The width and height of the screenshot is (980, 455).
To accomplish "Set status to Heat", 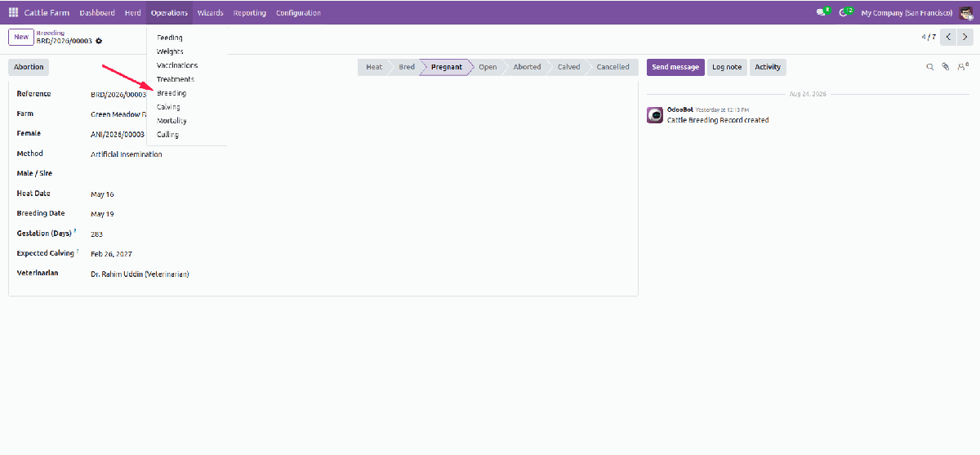I will coord(373,67).
